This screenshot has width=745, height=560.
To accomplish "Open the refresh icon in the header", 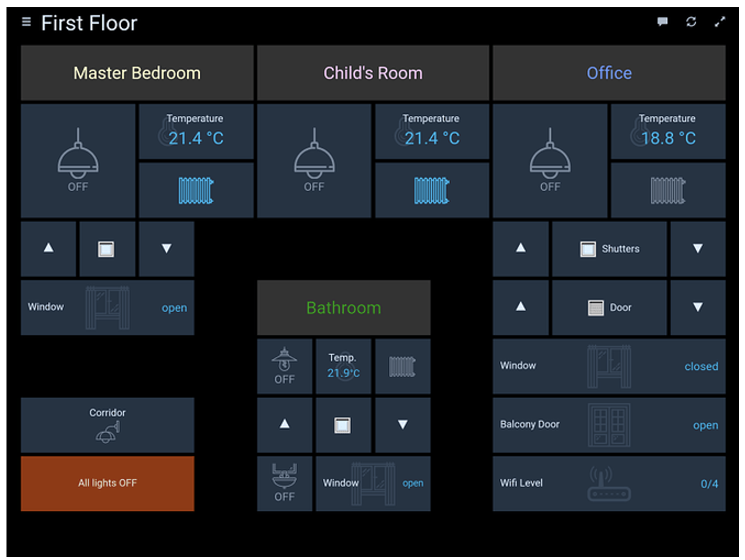I will coord(691,22).
